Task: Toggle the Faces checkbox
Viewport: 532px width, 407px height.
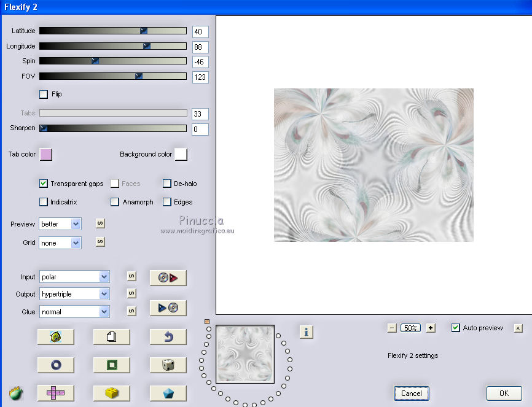Action: coord(115,184)
